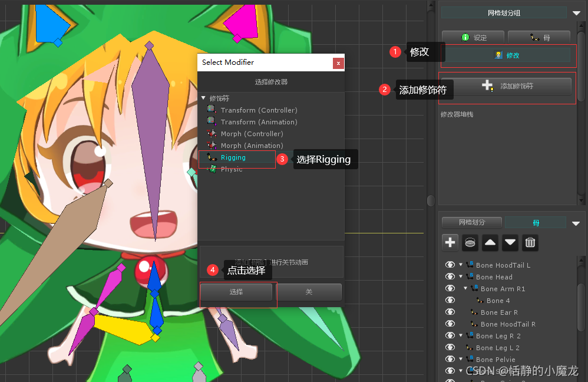Click the 网格划分组 title bar

click(504, 13)
